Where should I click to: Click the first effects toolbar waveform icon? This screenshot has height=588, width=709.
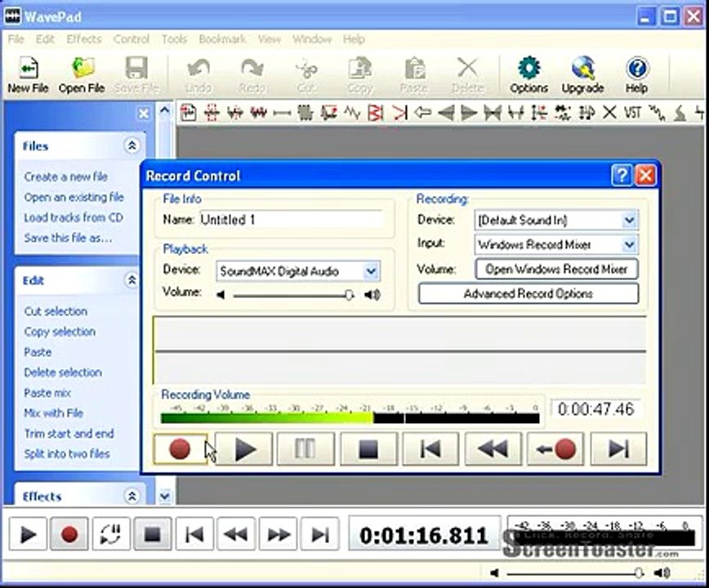click(188, 112)
